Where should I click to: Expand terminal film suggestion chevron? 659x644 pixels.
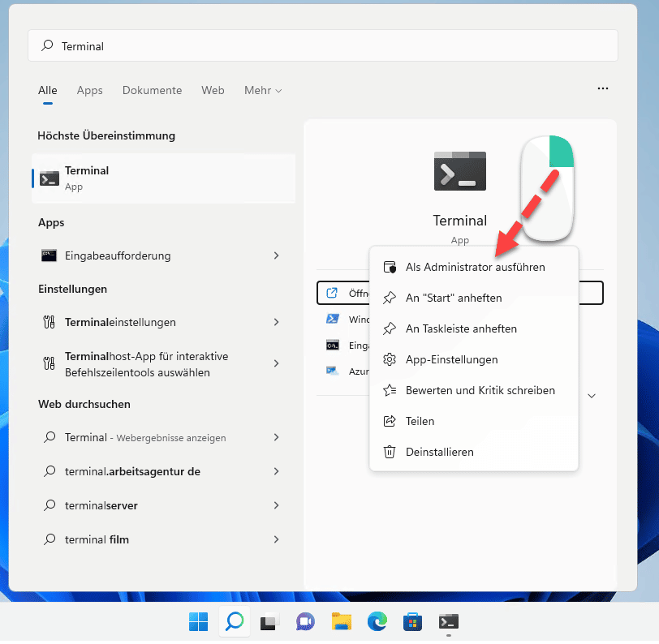276,540
